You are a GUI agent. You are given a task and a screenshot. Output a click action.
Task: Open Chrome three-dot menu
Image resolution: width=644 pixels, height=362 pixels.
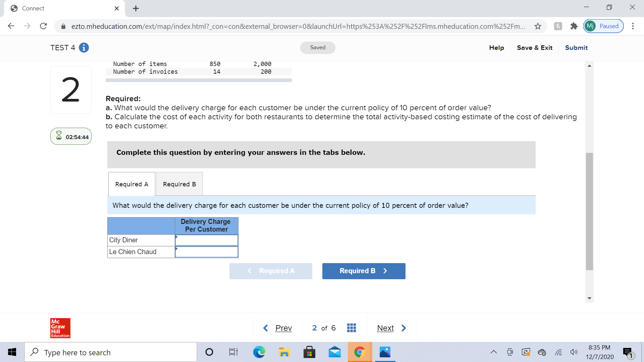click(x=633, y=26)
